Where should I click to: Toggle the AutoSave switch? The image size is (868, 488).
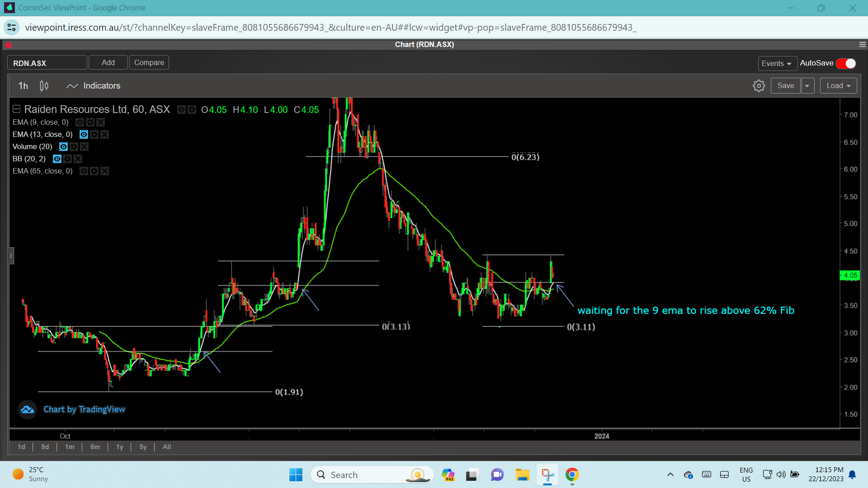tap(846, 63)
